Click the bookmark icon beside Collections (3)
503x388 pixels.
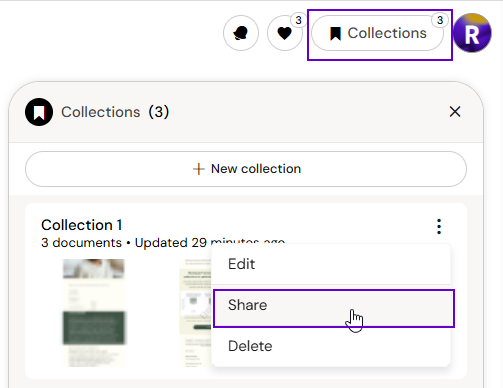click(x=39, y=112)
